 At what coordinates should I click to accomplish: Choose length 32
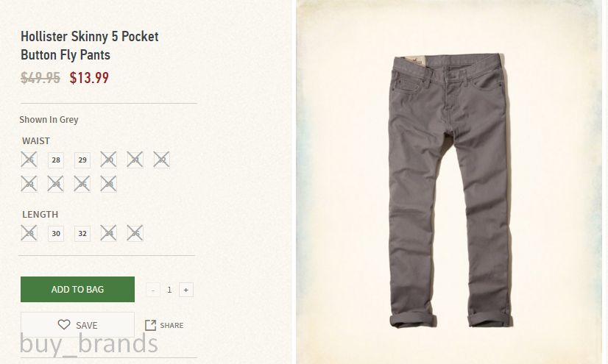tap(82, 234)
